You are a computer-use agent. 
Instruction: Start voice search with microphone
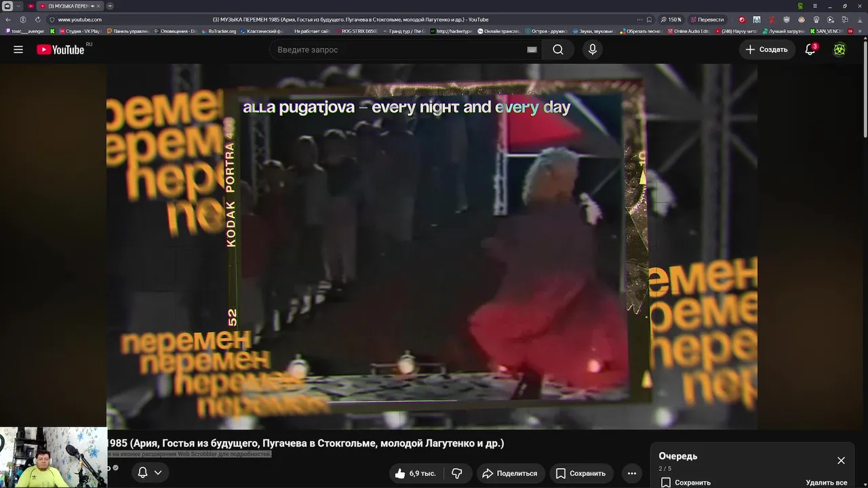click(x=593, y=49)
